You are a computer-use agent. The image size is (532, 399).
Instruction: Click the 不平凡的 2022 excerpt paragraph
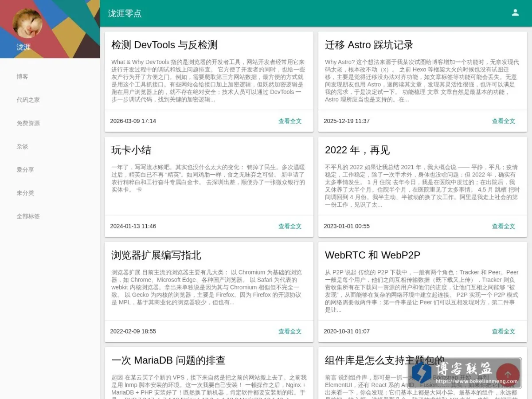coord(422,186)
